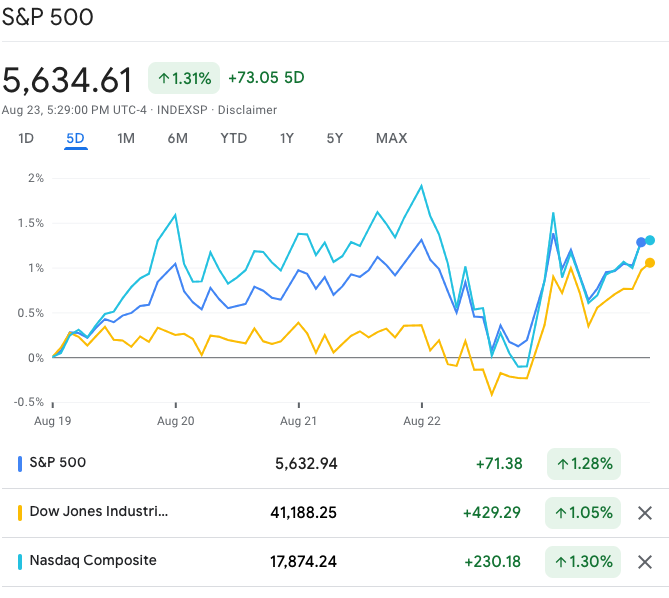Click the Aug 21 date label on chart

[298, 422]
